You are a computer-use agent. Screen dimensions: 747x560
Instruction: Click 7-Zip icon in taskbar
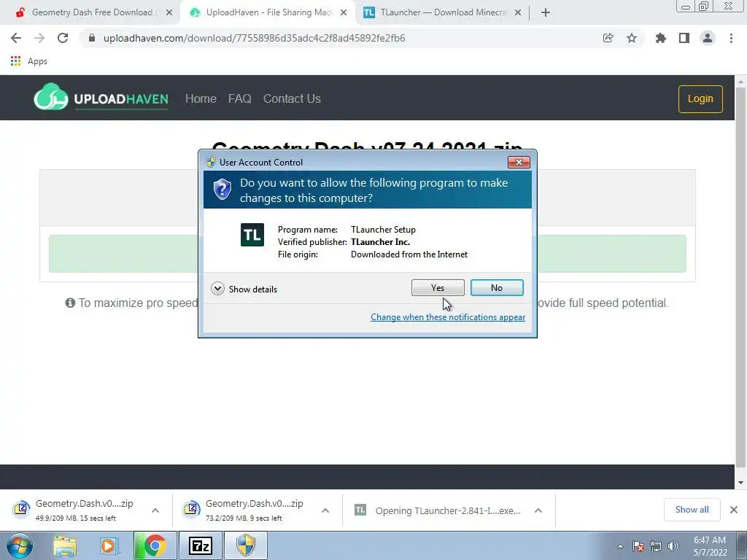pyautogui.click(x=200, y=545)
